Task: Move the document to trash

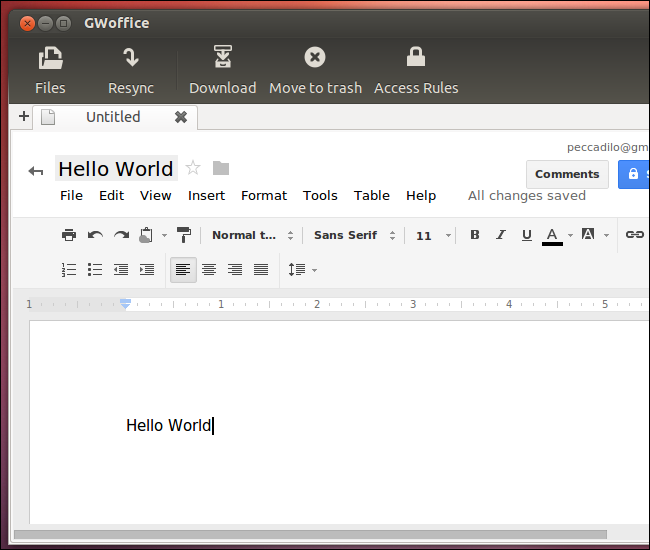Action: (x=315, y=70)
